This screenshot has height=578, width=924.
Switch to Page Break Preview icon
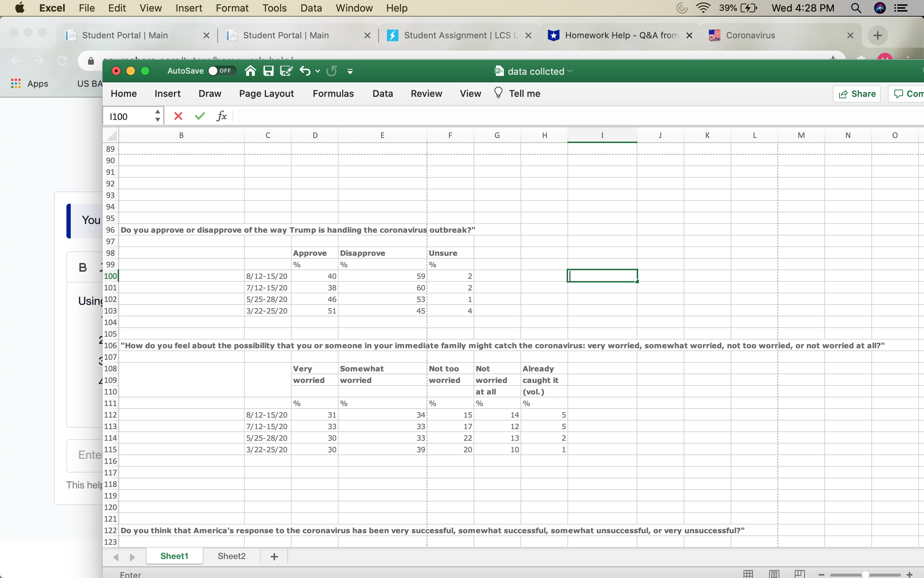(799, 573)
